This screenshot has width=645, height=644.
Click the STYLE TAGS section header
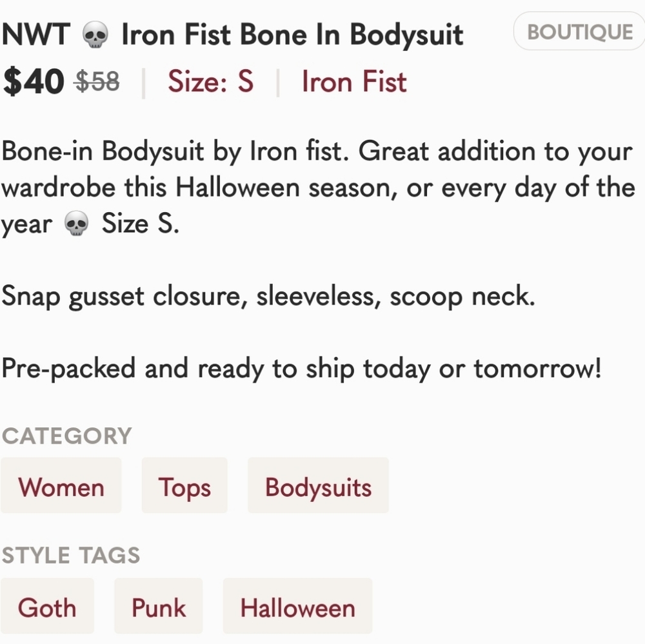click(71, 555)
